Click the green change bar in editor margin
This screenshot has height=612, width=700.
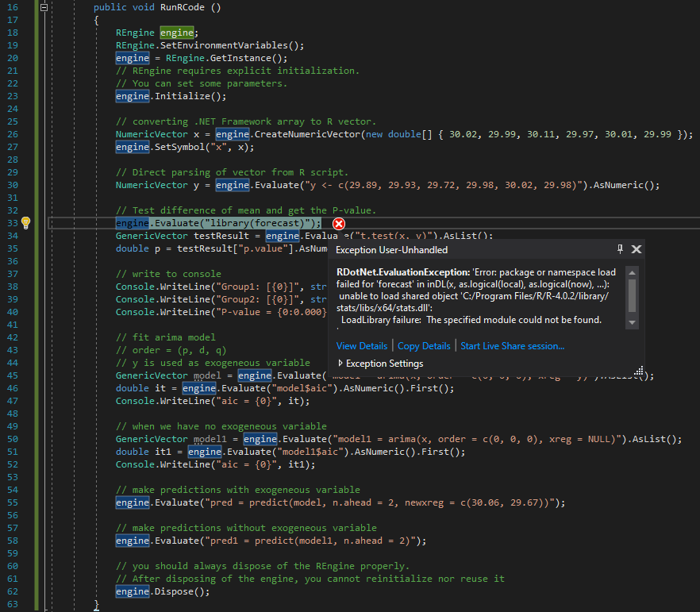[x=38, y=238]
